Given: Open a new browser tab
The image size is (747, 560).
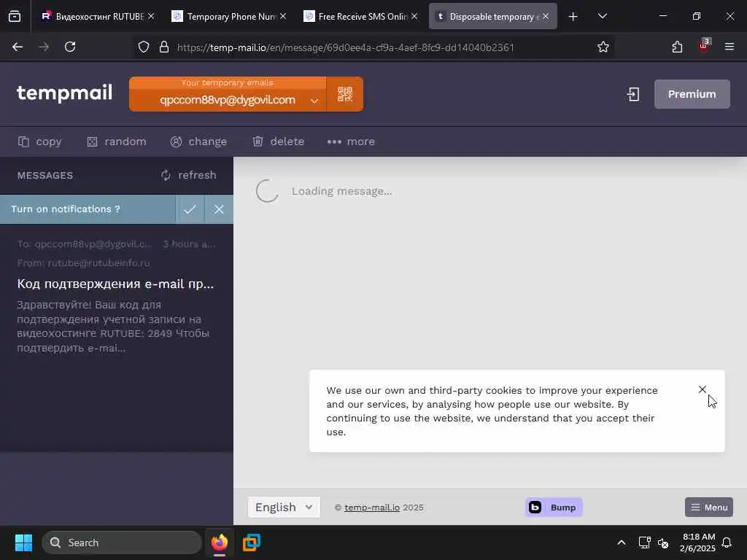Looking at the screenshot, I should pos(573,17).
